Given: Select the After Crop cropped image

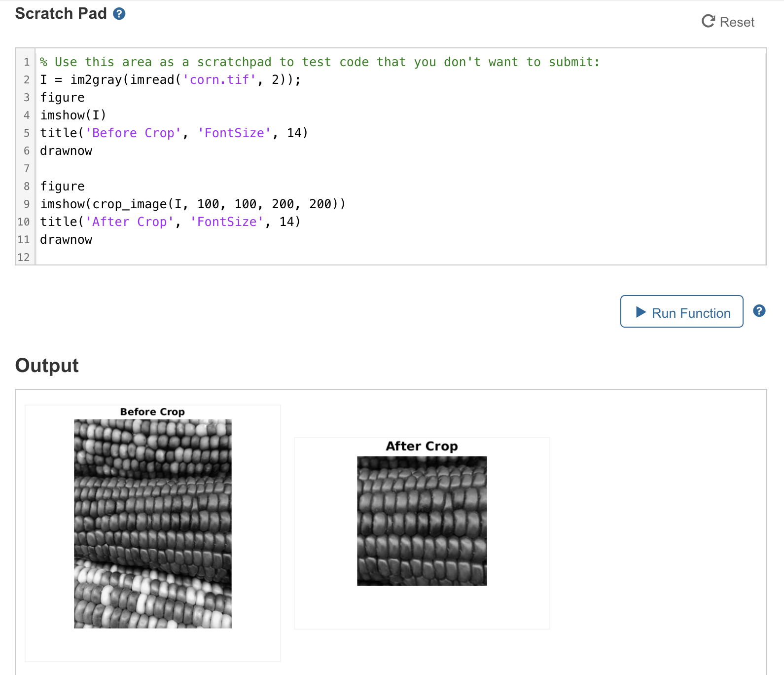Looking at the screenshot, I should coord(422,521).
